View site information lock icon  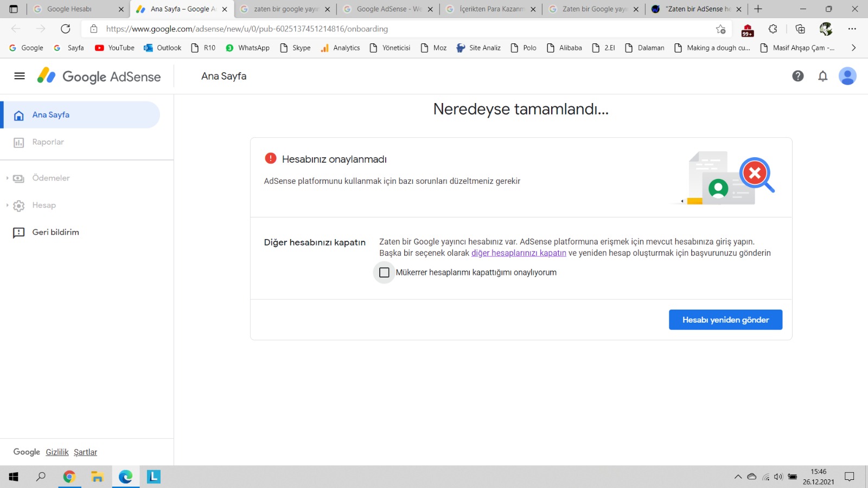[94, 29]
